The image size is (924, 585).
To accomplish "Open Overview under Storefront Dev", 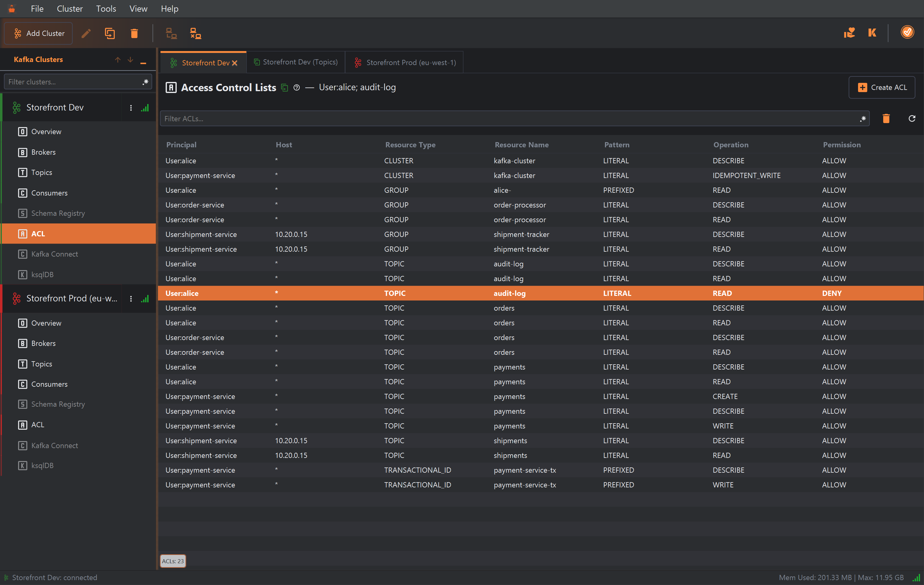I will (79, 132).
